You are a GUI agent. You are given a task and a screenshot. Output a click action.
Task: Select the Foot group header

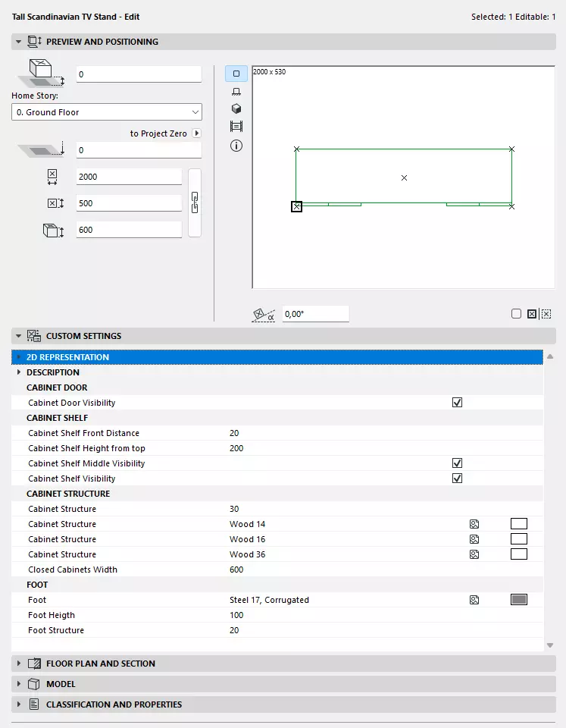tap(277, 585)
